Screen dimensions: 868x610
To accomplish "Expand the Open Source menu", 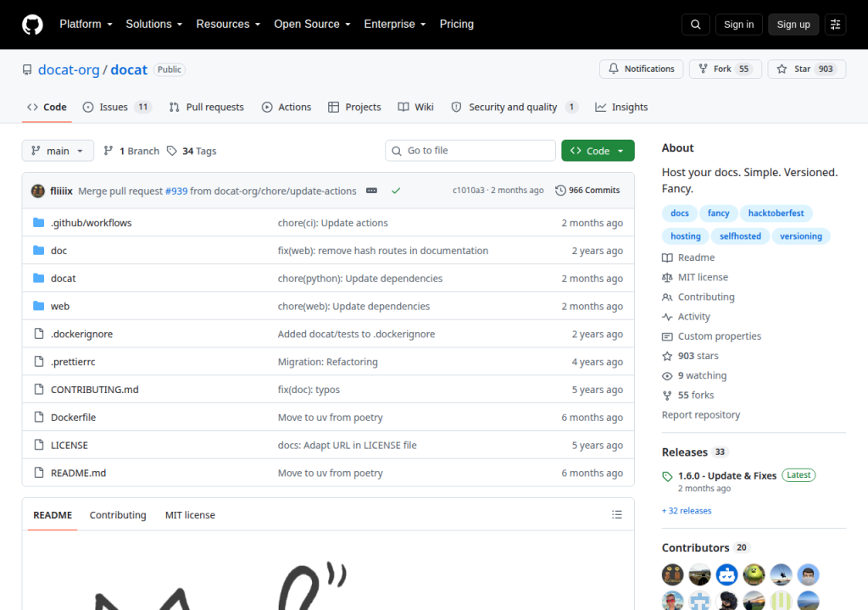I will click(312, 25).
